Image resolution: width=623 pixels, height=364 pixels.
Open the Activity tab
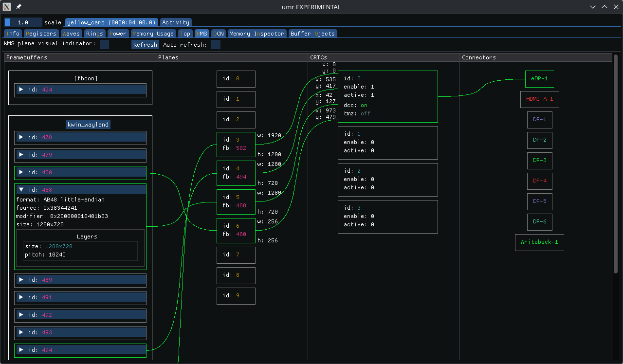point(176,22)
